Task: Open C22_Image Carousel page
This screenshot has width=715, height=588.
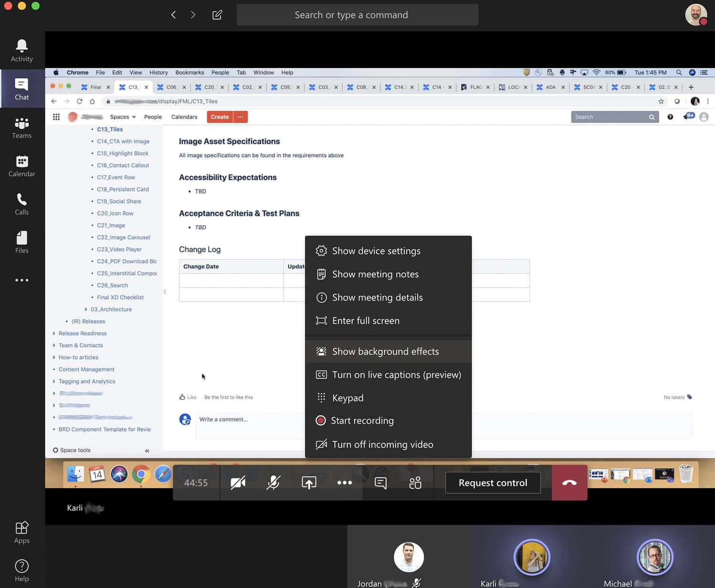Action: point(123,237)
